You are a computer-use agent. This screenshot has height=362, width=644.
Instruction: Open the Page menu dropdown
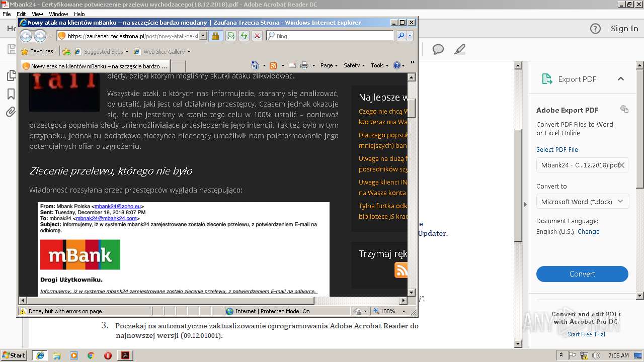(x=329, y=65)
